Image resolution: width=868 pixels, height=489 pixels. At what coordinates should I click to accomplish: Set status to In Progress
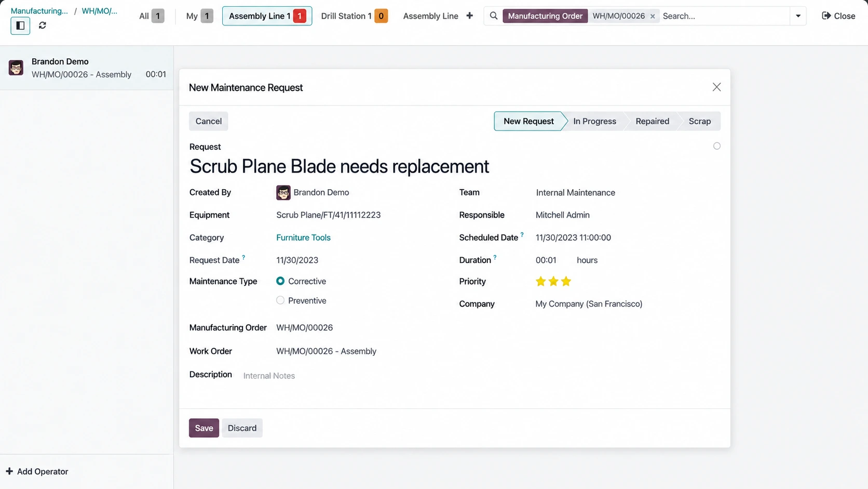[x=594, y=121]
